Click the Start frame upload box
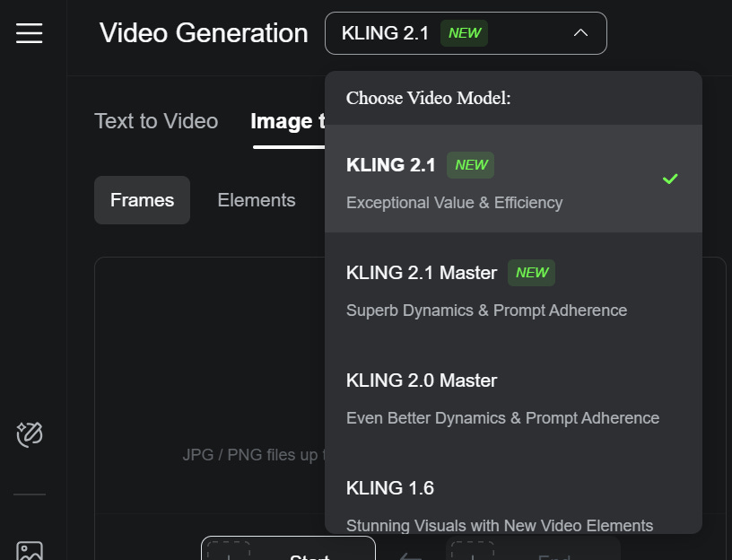 tap(288, 548)
